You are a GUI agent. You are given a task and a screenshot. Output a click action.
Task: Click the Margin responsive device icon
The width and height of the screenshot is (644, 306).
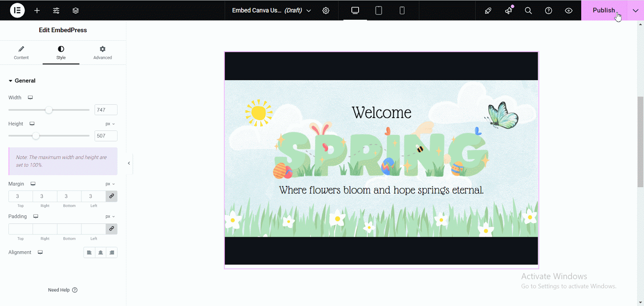point(33,184)
